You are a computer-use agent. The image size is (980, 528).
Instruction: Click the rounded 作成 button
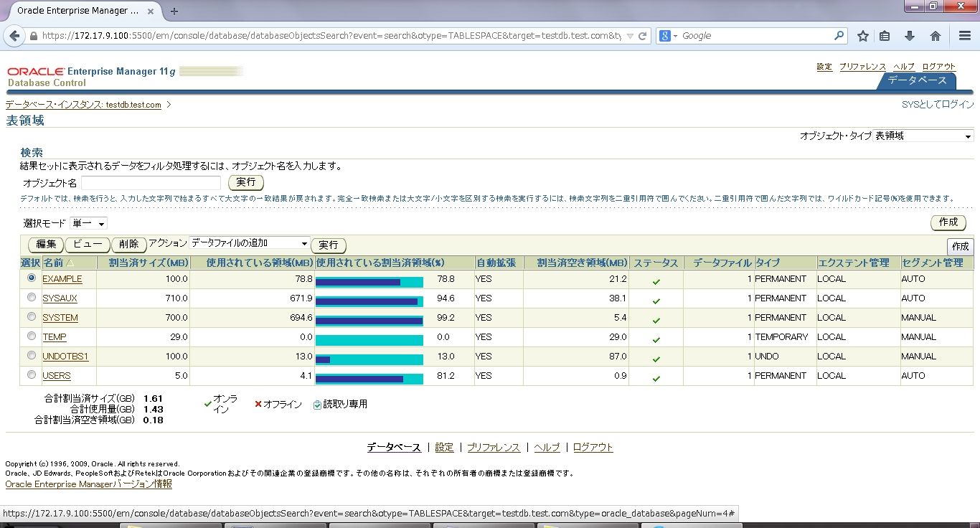(948, 222)
